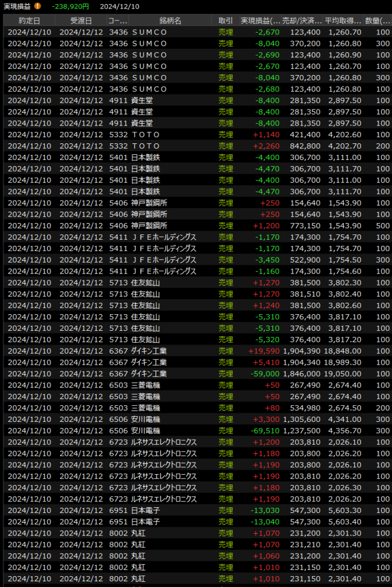Click the 平均取得 column header
The image size is (392, 587).
[343, 21]
